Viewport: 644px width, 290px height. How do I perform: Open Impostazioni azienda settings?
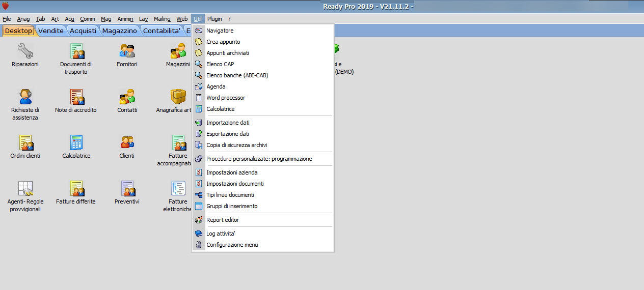pos(263,172)
